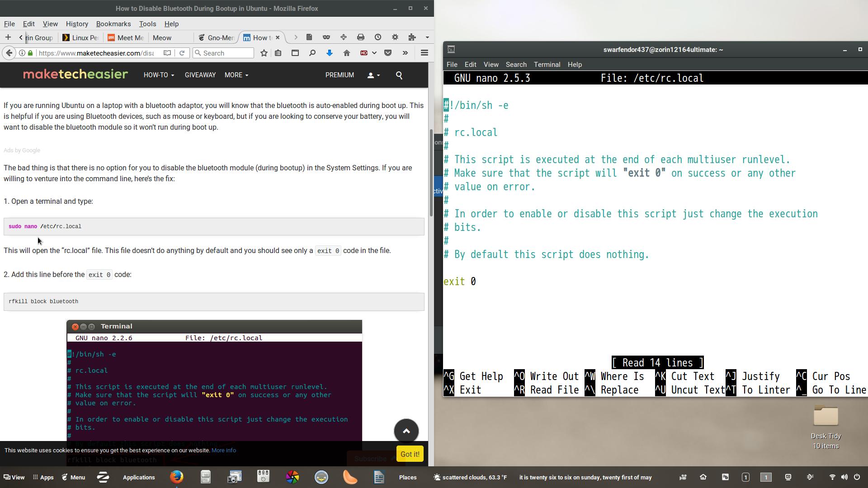Toggle the HD video quality button
Image resolution: width=868 pixels, height=488 pixels.
[364, 53]
